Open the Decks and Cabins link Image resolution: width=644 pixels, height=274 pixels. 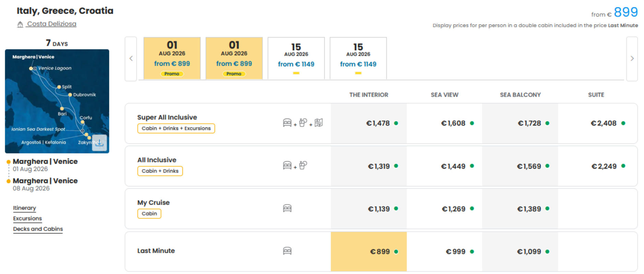pos(38,229)
